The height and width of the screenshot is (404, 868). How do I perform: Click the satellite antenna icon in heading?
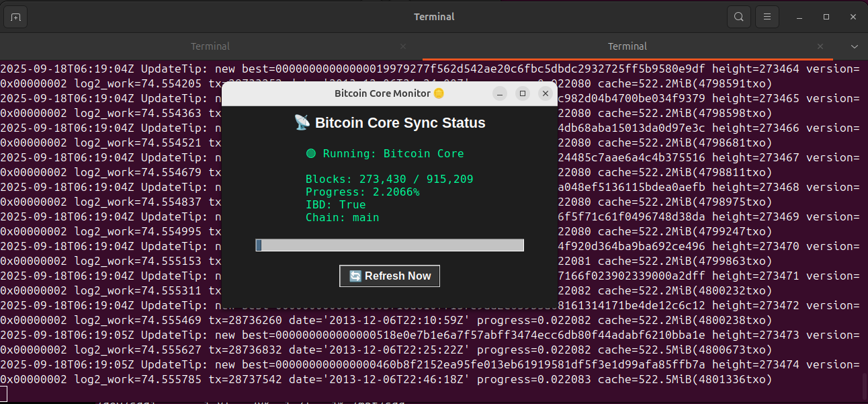pyautogui.click(x=302, y=123)
